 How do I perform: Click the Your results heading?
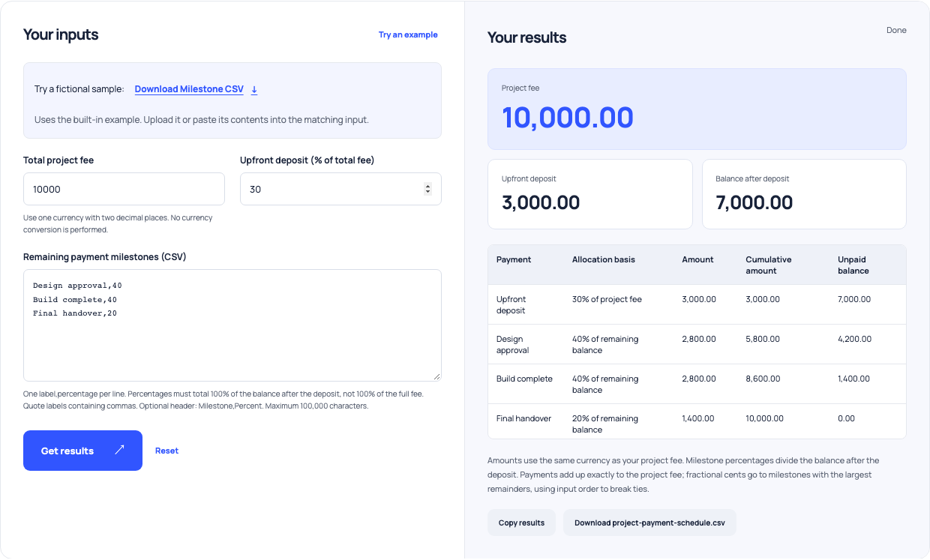(x=526, y=37)
